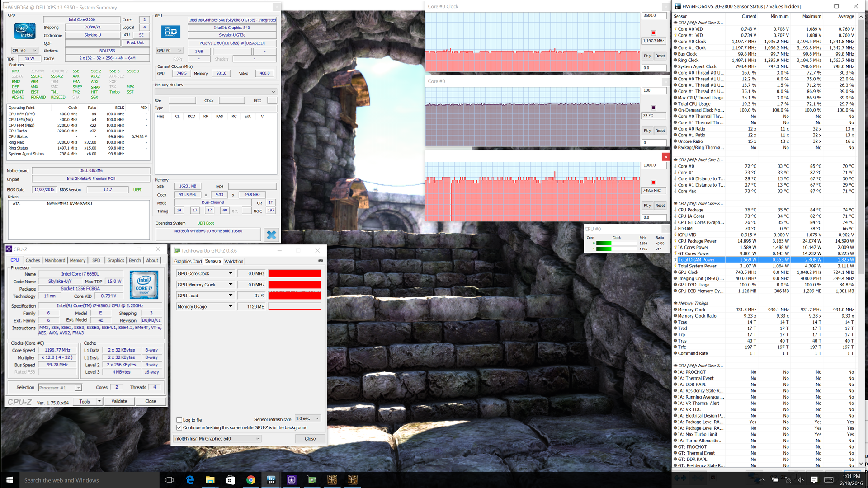
Task: Switch to the Graphics Card tab in GPU-Z
Action: coord(188,261)
